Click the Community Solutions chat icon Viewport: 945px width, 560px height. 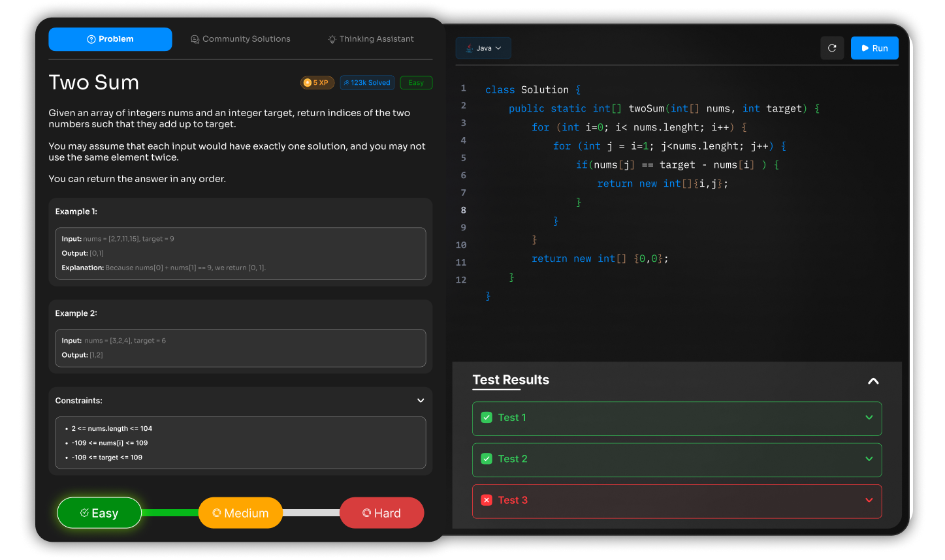point(195,39)
